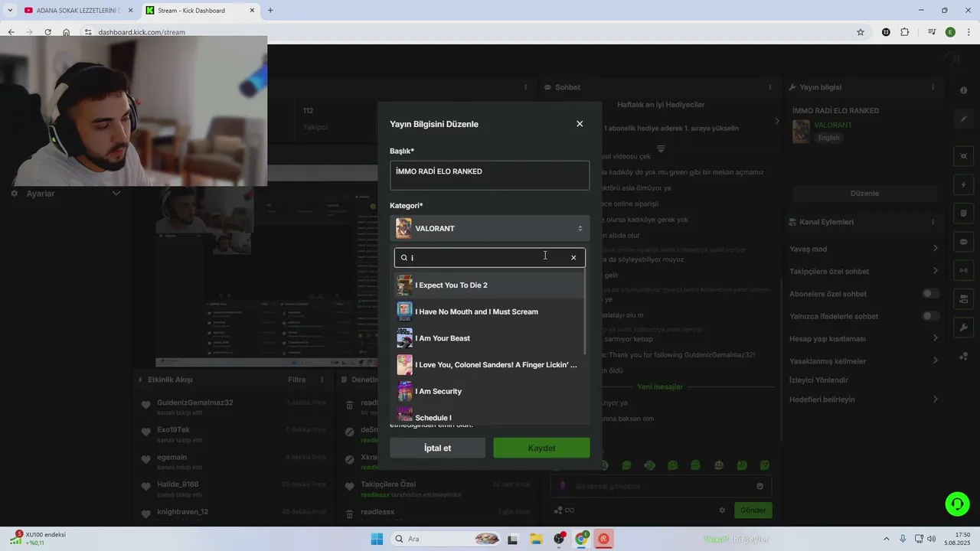Click the chat bubble sidebar icon
The height and width of the screenshot is (551, 980).
point(964,242)
